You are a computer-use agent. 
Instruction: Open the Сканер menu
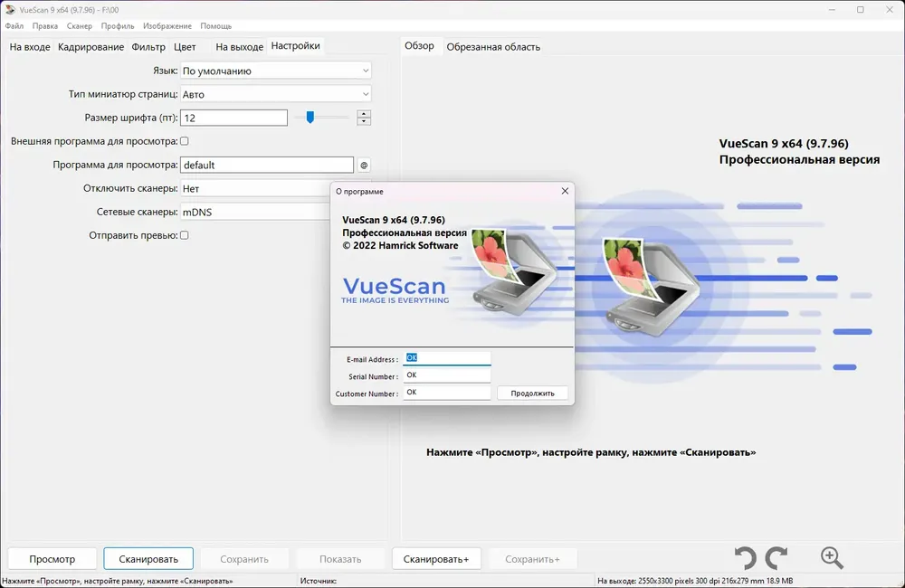point(79,26)
